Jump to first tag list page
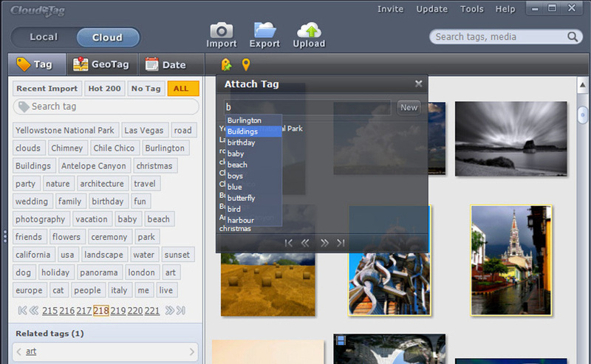 click(22, 311)
